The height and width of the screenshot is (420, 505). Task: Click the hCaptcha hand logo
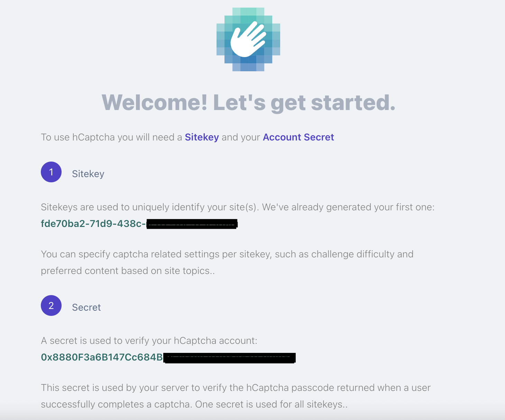(248, 39)
